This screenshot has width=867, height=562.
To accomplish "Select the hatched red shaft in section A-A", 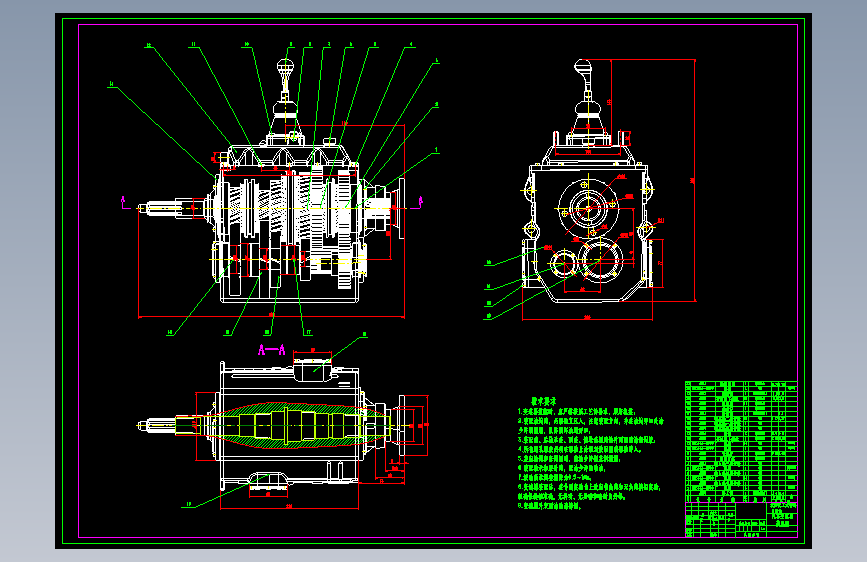I will pyautogui.click(x=288, y=425).
